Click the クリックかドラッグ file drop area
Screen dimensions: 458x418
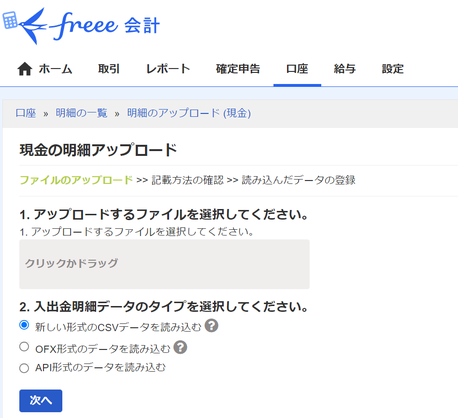pos(164,264)
